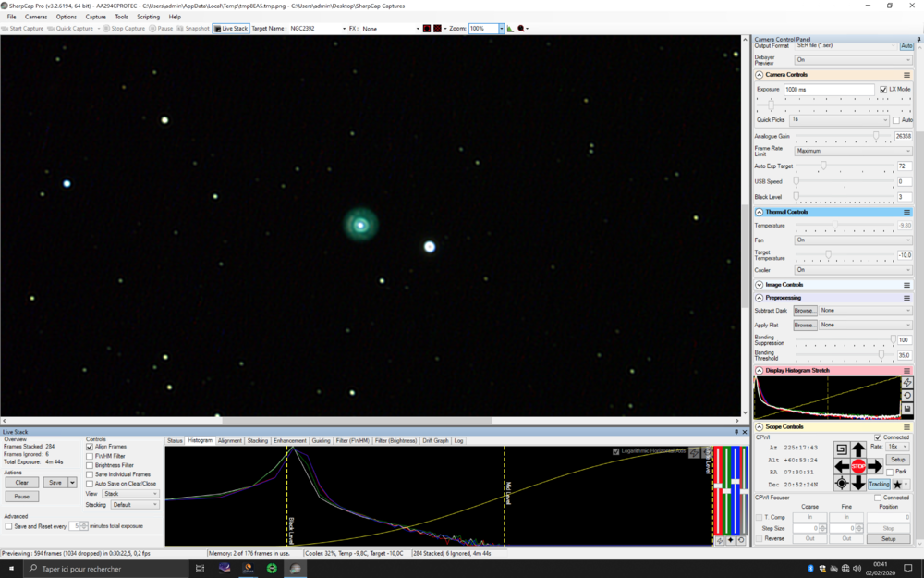Collapse the Thermal Controls section
Image resolution: width=924 pixels, height=578 pixels.
(760, 212)
